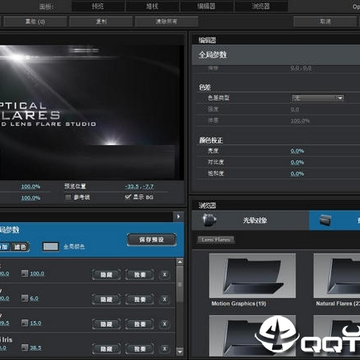360x360 pixels.
Task: Click the 100.0 value in the stack
Action: click(37, 274)
